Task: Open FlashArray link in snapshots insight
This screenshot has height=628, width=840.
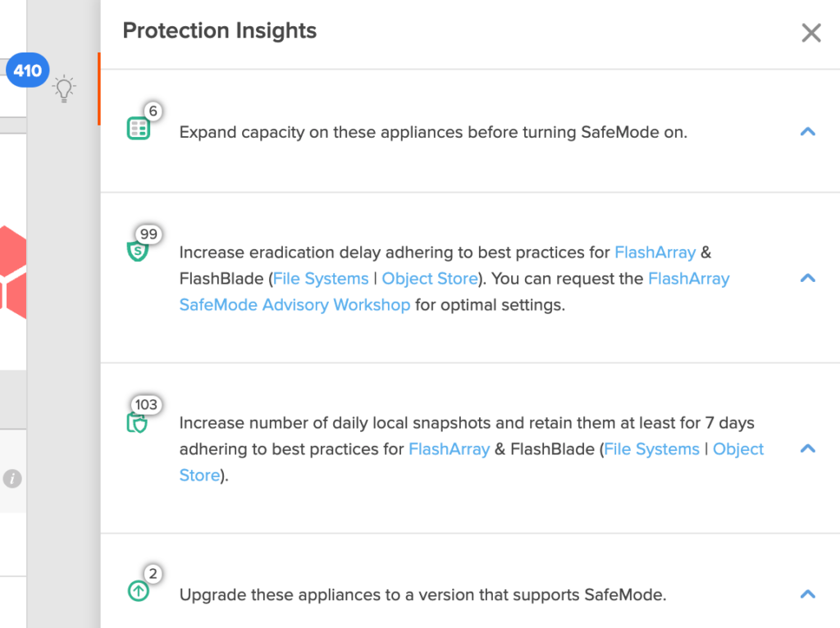Action: [x=449, y=448]
